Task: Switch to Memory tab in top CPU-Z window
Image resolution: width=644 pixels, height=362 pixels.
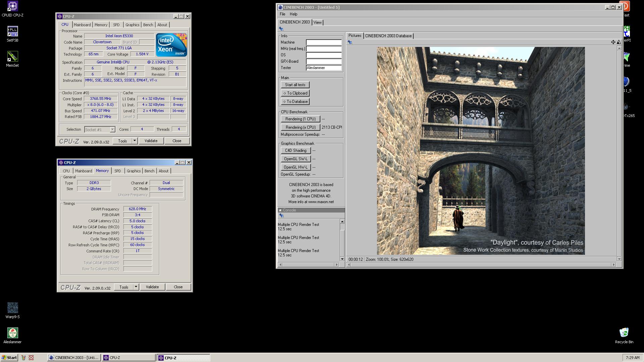Action: tap(101, 25)
